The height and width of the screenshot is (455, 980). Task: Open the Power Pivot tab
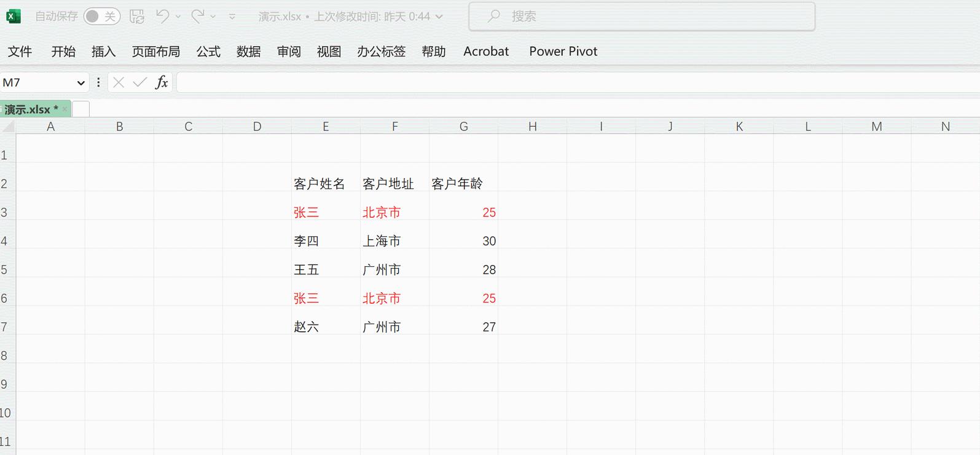(x=563, y=52)
